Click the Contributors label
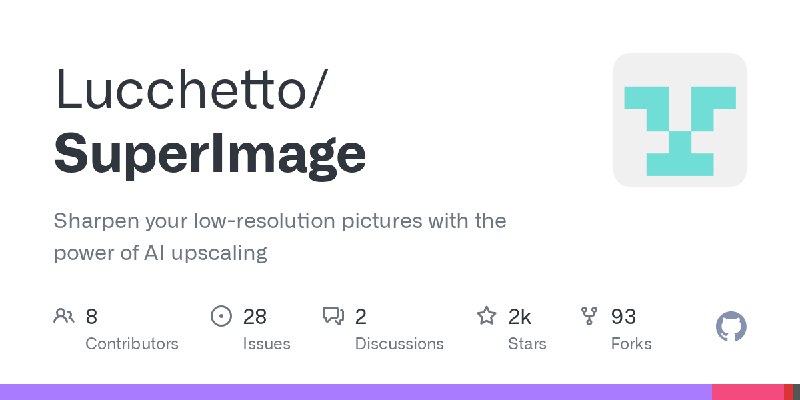This screenshot has width=800, height=400. click(x=132, y=343)
